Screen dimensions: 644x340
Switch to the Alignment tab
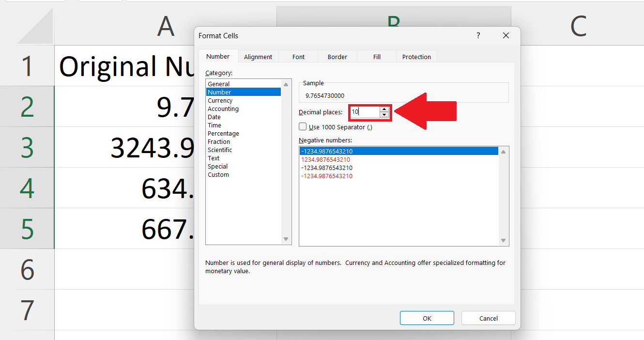pos(258,56)
